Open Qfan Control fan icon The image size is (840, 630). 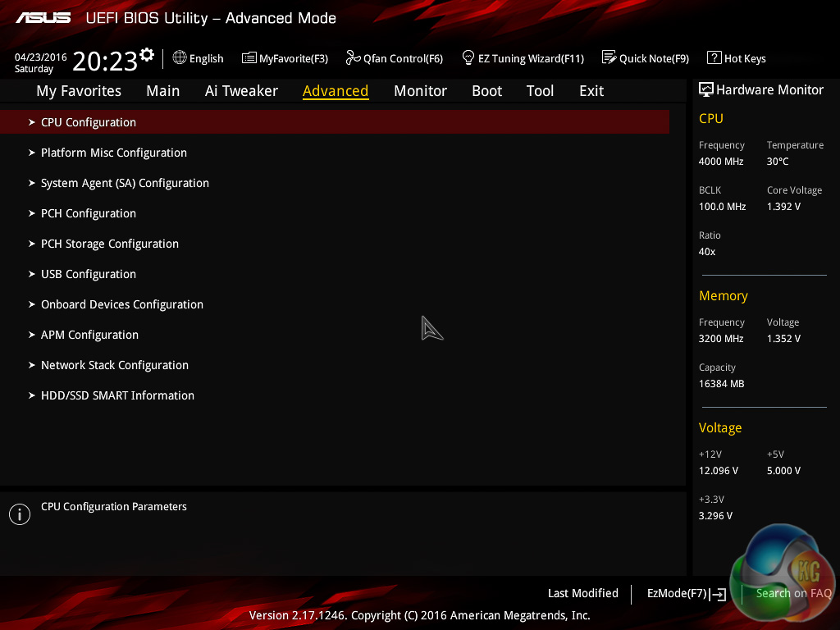coord(354,58)
